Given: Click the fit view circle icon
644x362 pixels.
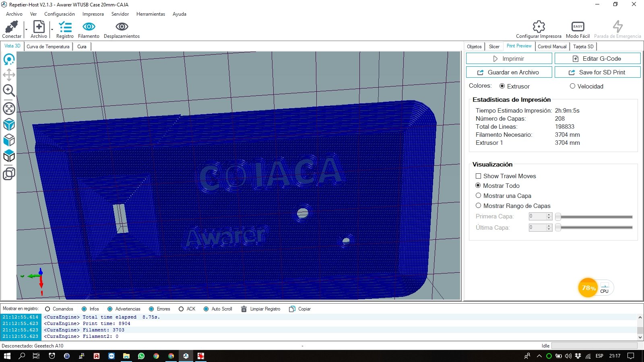Looking at the screenshot, I should pos(9,109).
